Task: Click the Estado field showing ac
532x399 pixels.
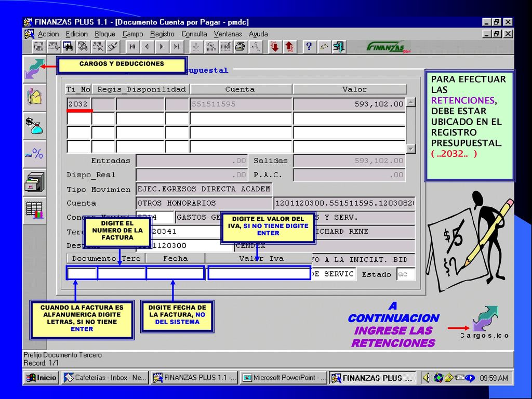Action: pos(406,274)
